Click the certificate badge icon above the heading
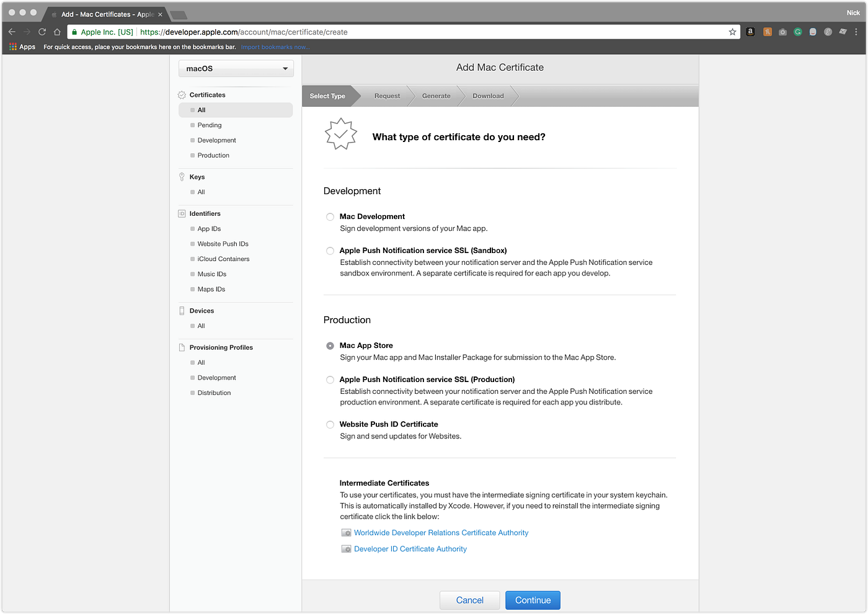 tap(340, 133)
